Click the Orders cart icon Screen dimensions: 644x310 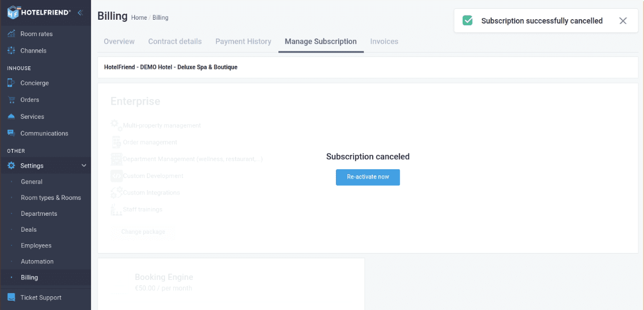coord(12,100)
